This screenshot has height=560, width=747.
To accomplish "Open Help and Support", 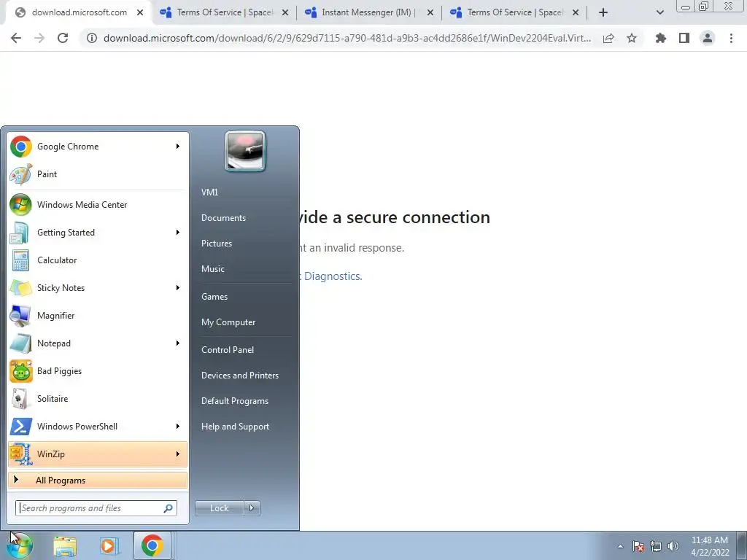I will [x=236, y=427].
